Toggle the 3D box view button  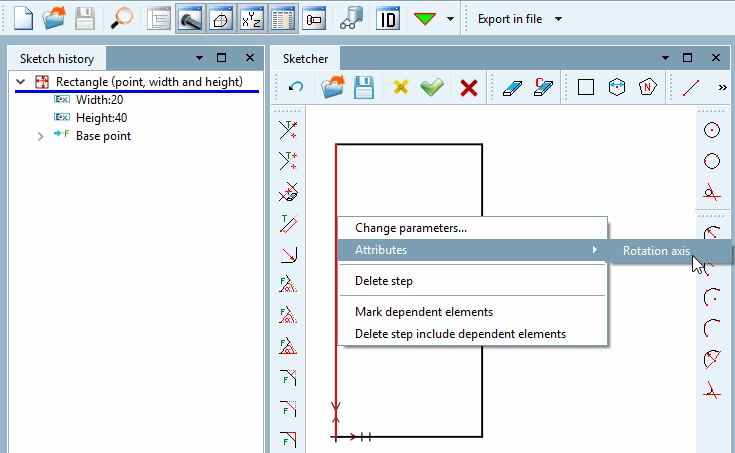click(220, 19)
